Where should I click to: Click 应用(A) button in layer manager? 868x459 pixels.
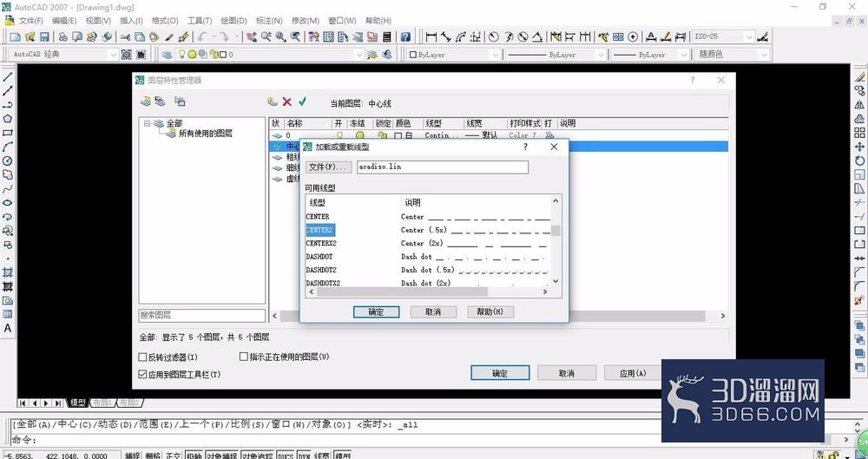[x=633, y=372]
